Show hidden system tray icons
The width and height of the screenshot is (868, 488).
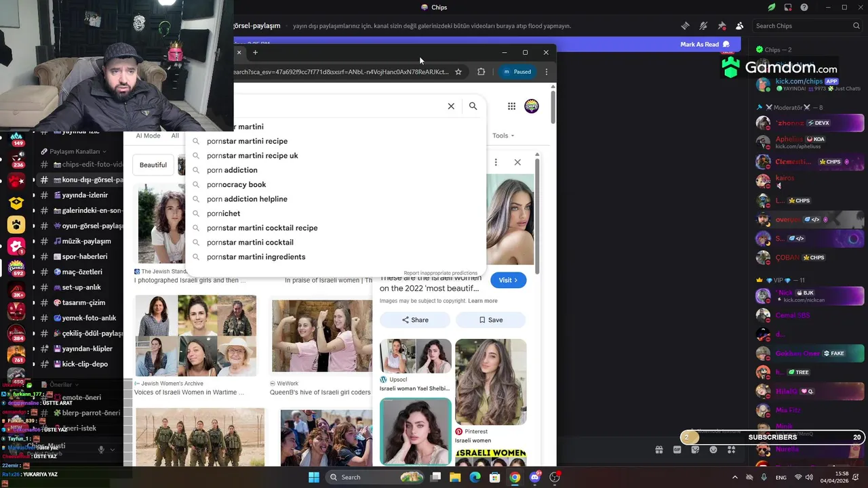tap(734, 477)
